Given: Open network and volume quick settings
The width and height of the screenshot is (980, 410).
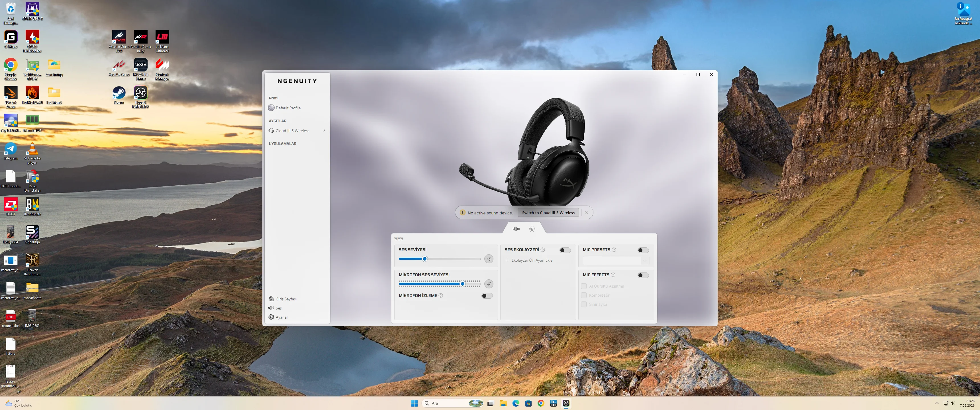Looking at the screenshot, I should click(949, 403).
